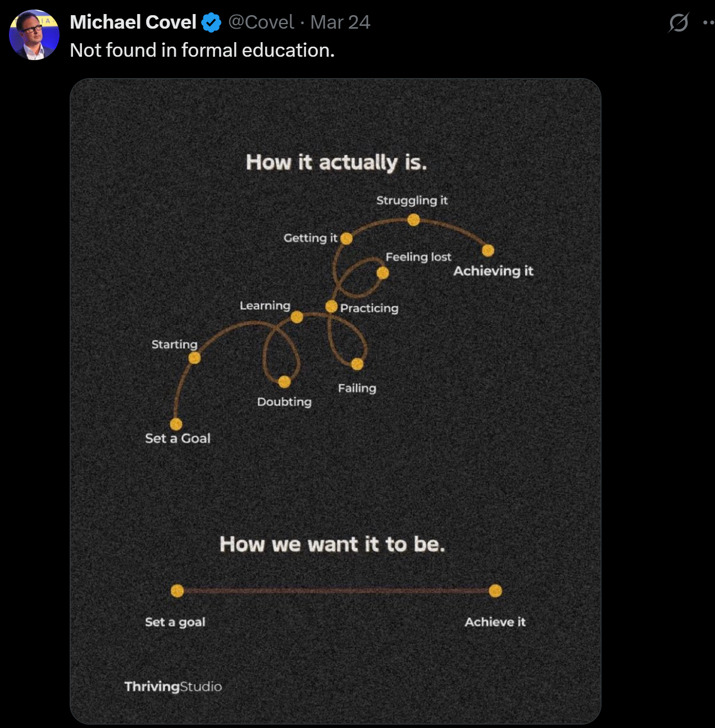Click the 'How we want it to be.' heading
The width and height of the screenshot is (715, 728).
(x=333, y=544)
